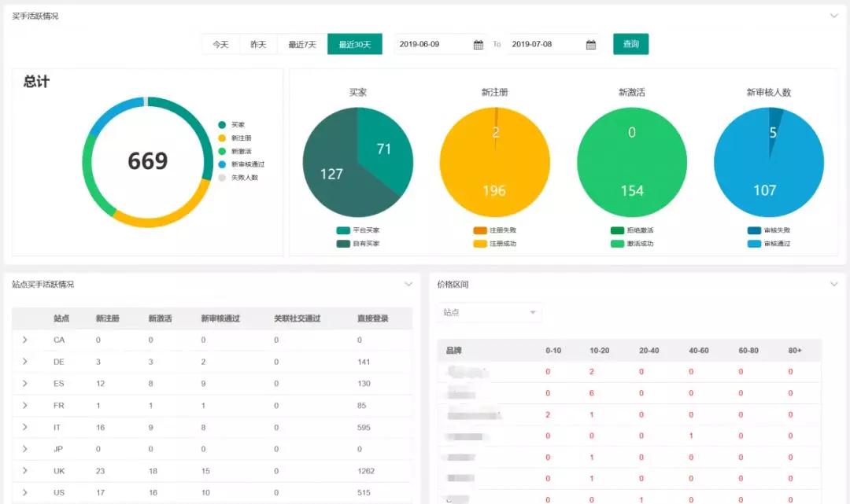The image size is (850, 504).
Task: Click the 新注册 column header in the table
Action: click(x=107, y=318)
